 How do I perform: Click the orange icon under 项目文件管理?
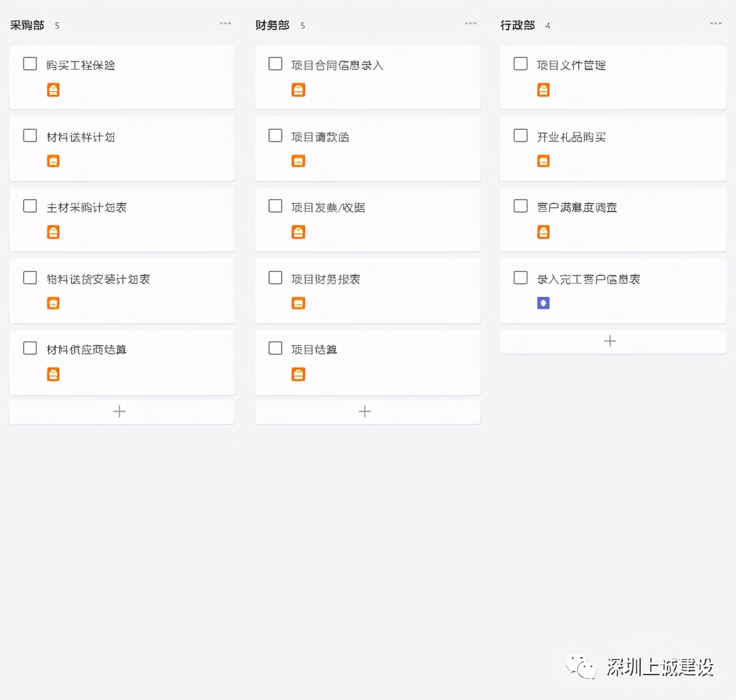pyautogui.click(x=543, y=89)
